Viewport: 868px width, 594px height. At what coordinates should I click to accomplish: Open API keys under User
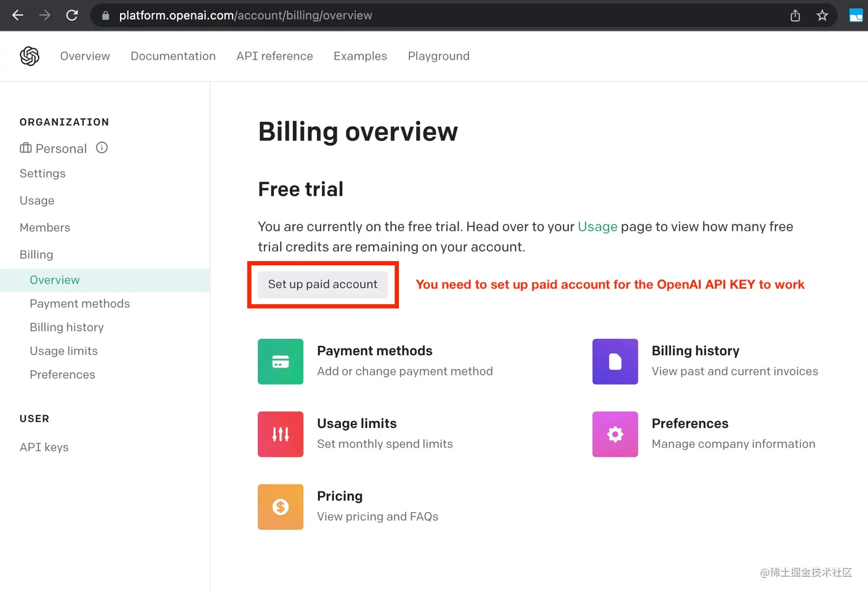(x=44, y=447)
